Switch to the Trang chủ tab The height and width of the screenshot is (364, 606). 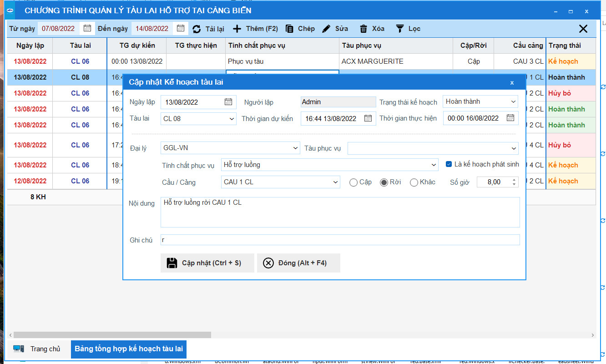(x=38, y=349)
